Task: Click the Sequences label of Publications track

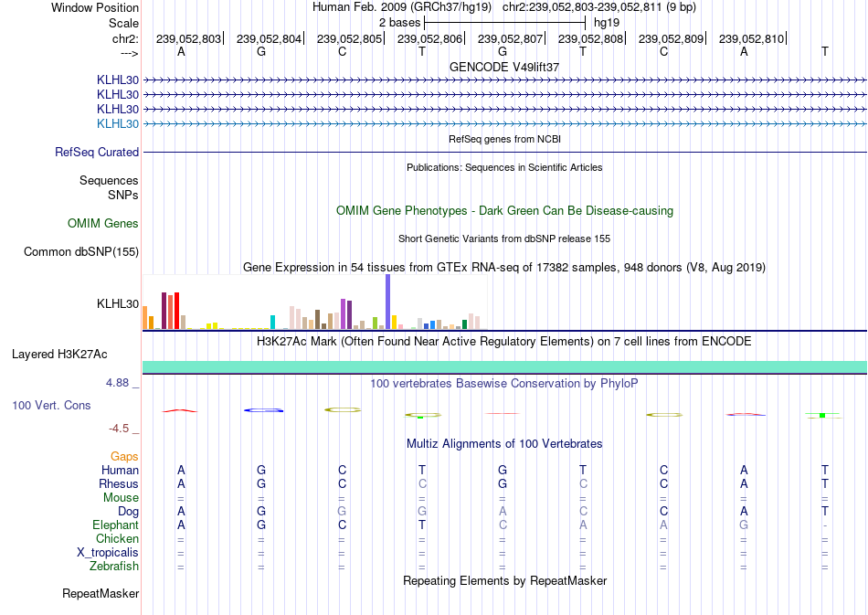Action: 109,180
